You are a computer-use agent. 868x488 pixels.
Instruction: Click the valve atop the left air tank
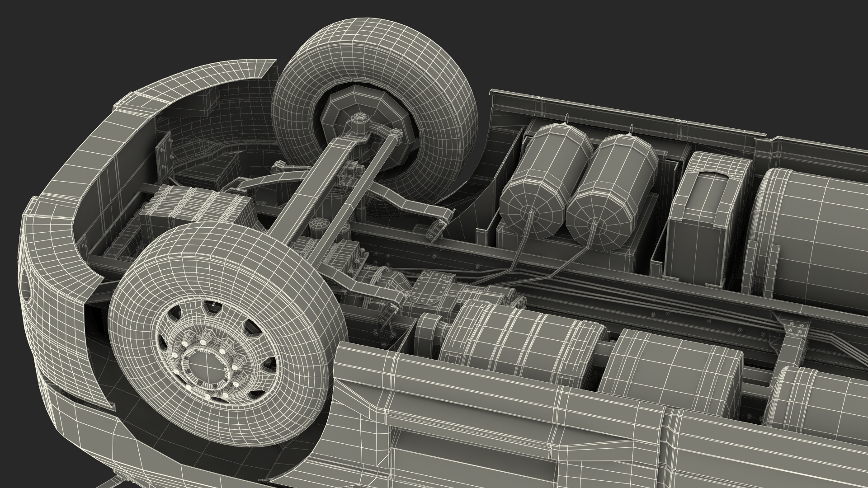coord(565,121)
